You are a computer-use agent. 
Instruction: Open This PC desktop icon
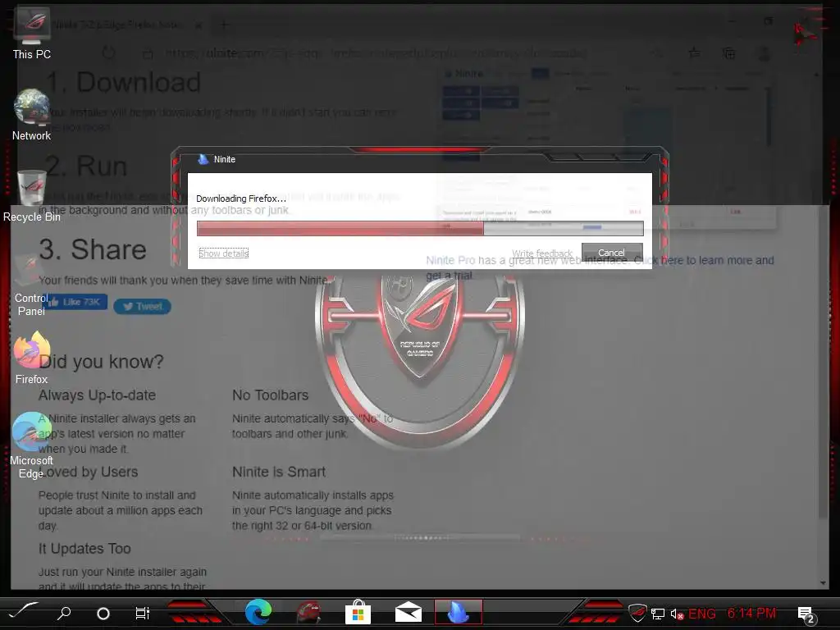32,33
